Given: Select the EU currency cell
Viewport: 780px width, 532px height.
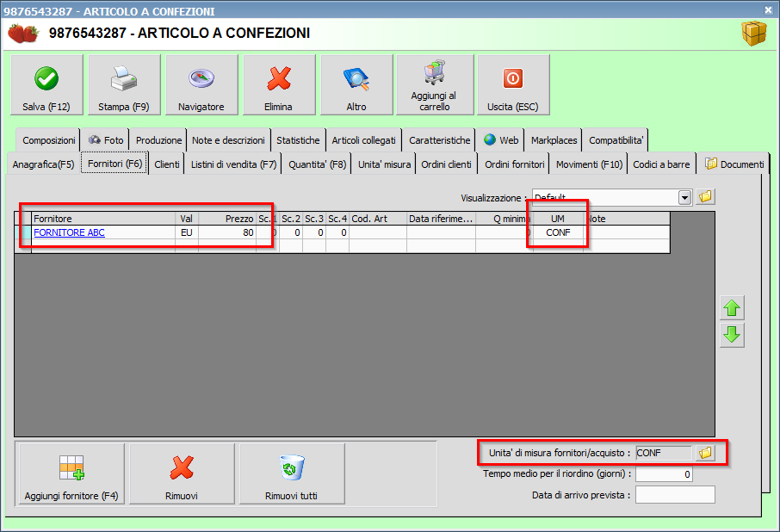Looking at the screenshot, I should click(x=187, y=232).
